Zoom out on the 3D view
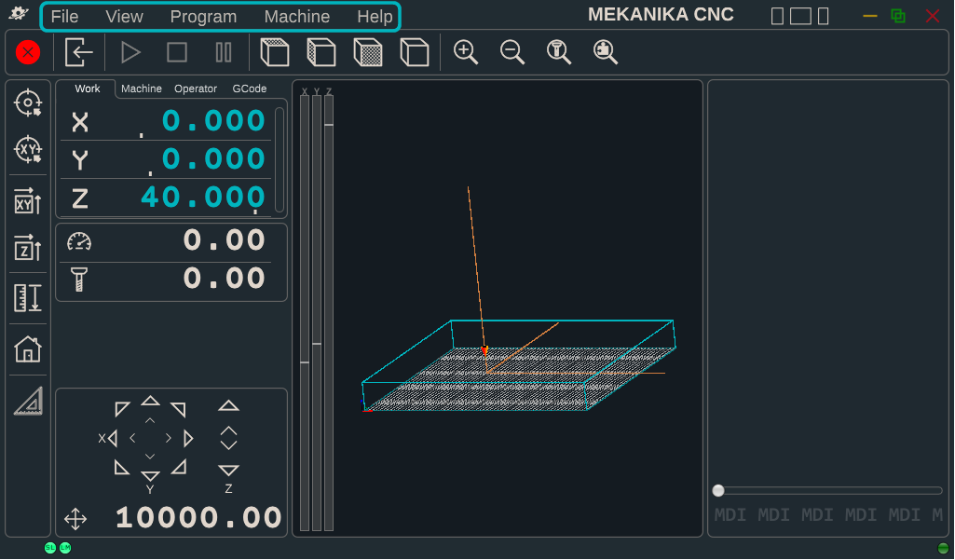The width and height of the screenshot is (955, 560). (512, 52)
